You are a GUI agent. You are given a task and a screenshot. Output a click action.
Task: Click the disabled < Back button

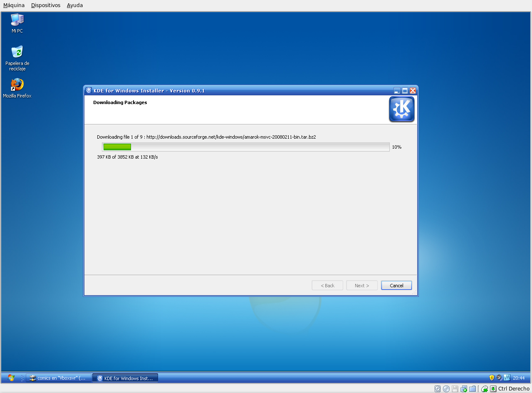point(327,286)
